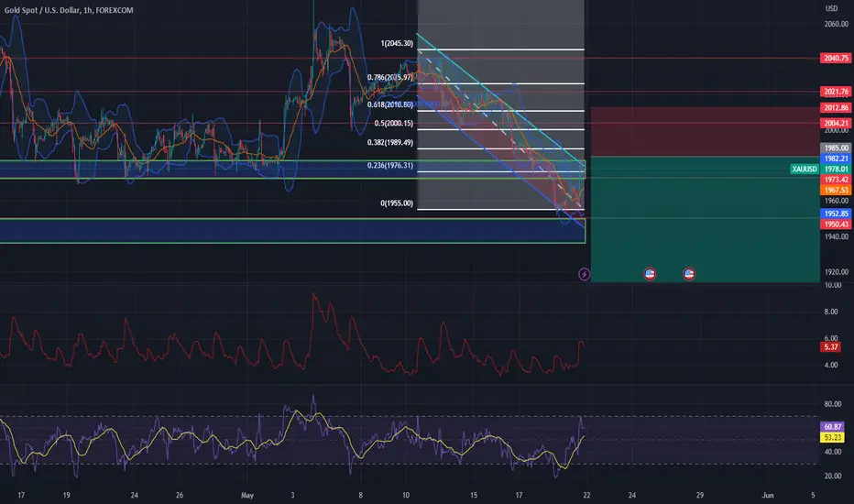Click the red 2021.76 price label
Image resolution: width=854 pixels, height=504 pixels.
click(x=836, y=92)
